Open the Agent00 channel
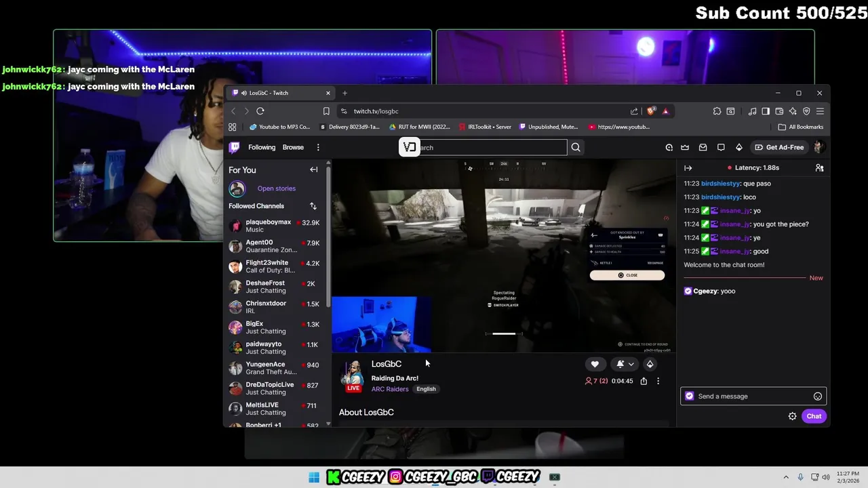This screenshot has height=488, width=868. click(x=275, y=246)
